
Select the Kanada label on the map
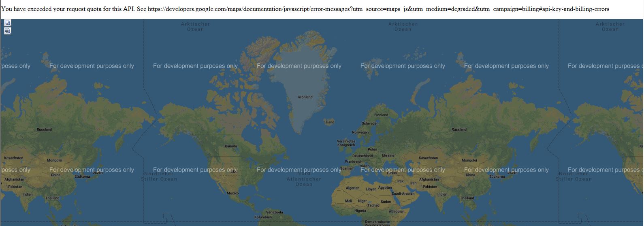(x=231, y=146)
